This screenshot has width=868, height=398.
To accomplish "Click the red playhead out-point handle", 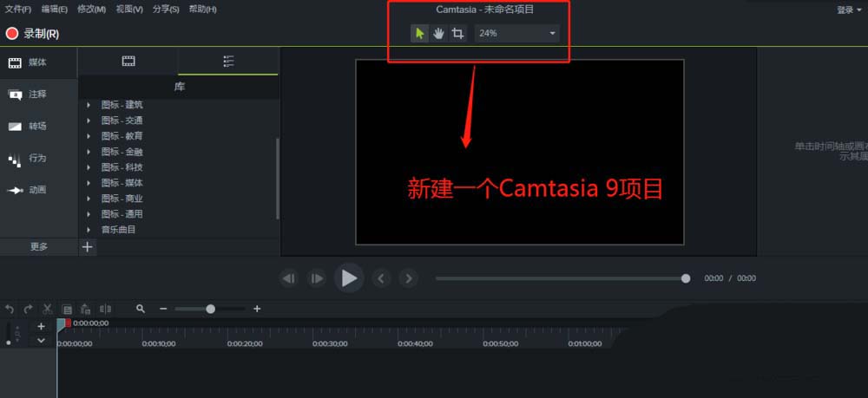I will (x=68, y=323).
